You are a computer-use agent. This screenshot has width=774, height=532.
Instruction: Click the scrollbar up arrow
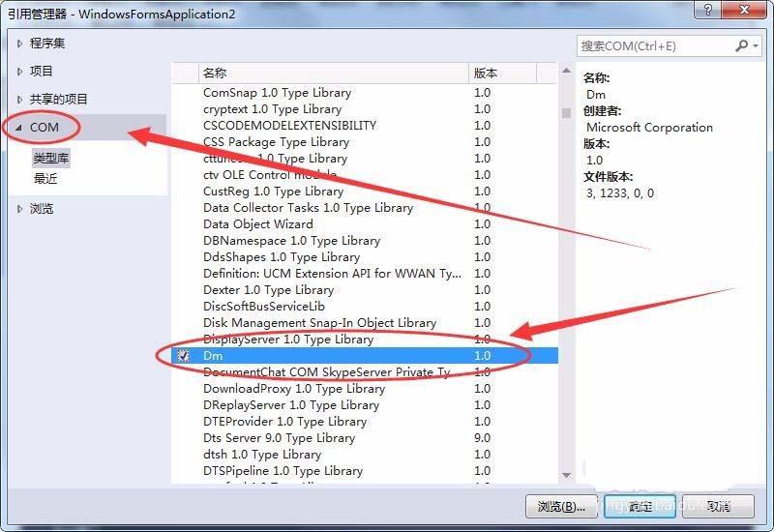click(x=567, y=71)
